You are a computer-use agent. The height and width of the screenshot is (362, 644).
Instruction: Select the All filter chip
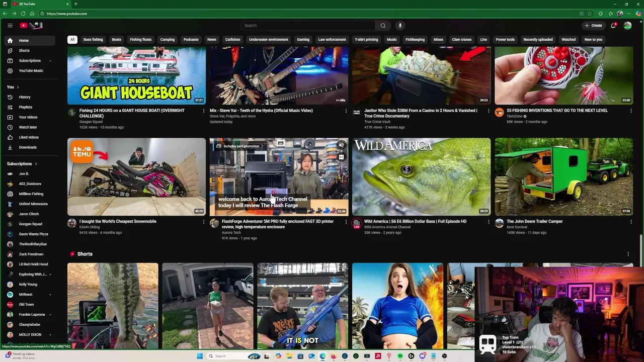(72, 40)
